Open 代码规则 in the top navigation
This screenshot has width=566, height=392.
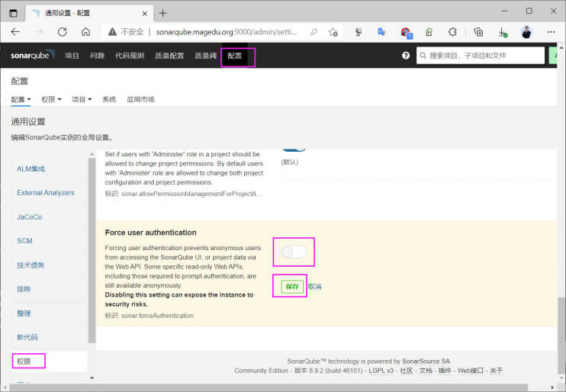tap(130, 56)
